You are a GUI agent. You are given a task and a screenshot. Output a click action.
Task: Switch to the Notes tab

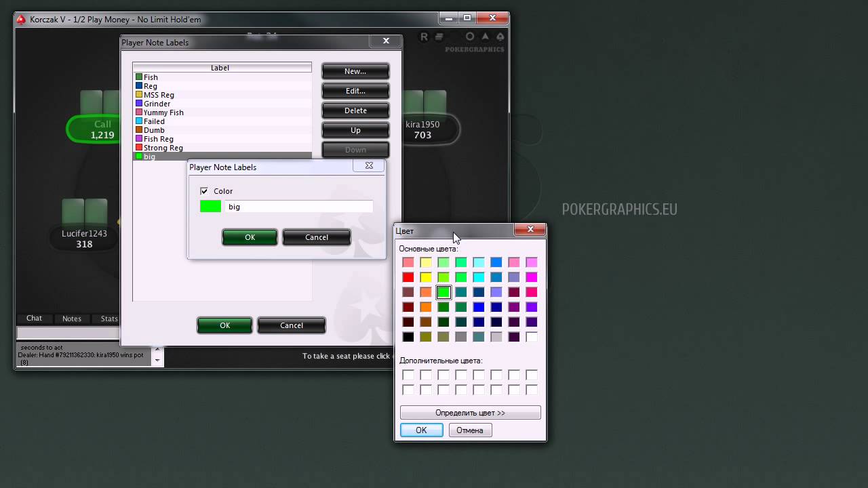pyautogui.click(x=72, y=319)
